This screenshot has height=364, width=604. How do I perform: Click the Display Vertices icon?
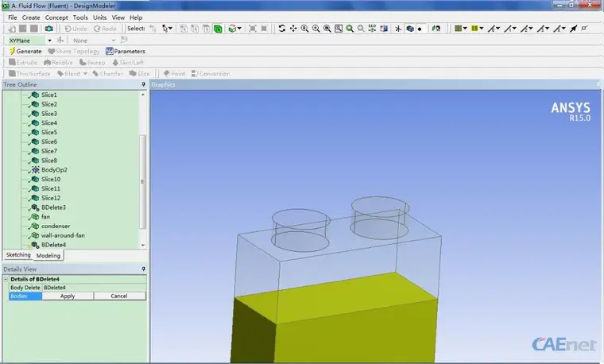coord(585,29)
